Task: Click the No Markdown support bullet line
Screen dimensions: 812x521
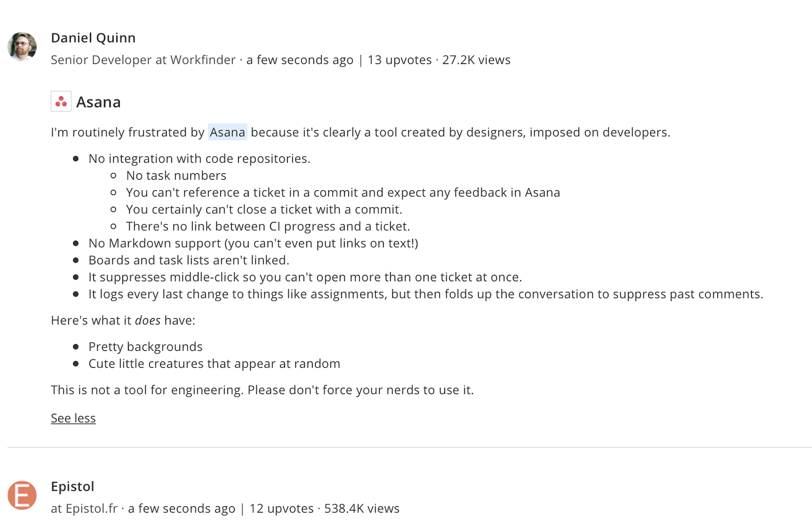Action: [x=253, y=243]
